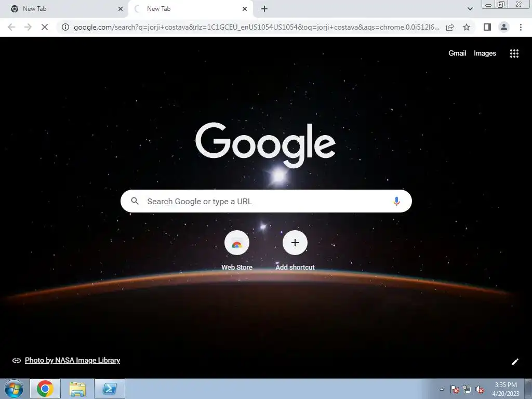This screenshot has height=399, width=532.
Task: Open PowerShell from the taskbar
Action: (110, 389)
